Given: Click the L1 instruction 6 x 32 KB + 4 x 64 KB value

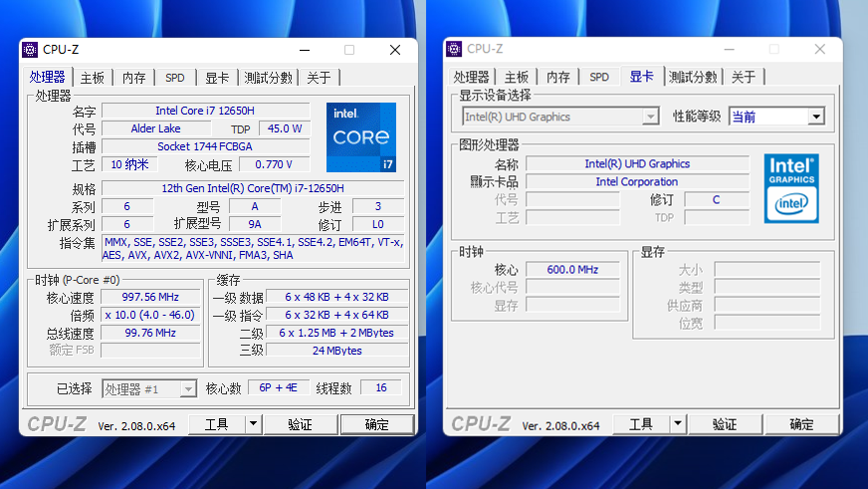Looking at the screenshot, I should tap(337, 315).
